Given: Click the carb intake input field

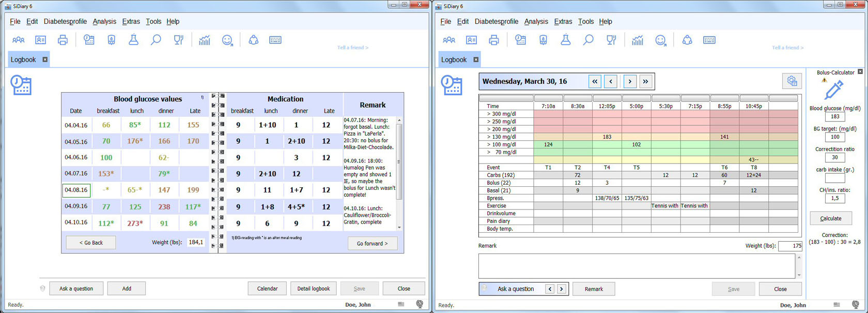Looking at the screenshot, I should point(834,178).
